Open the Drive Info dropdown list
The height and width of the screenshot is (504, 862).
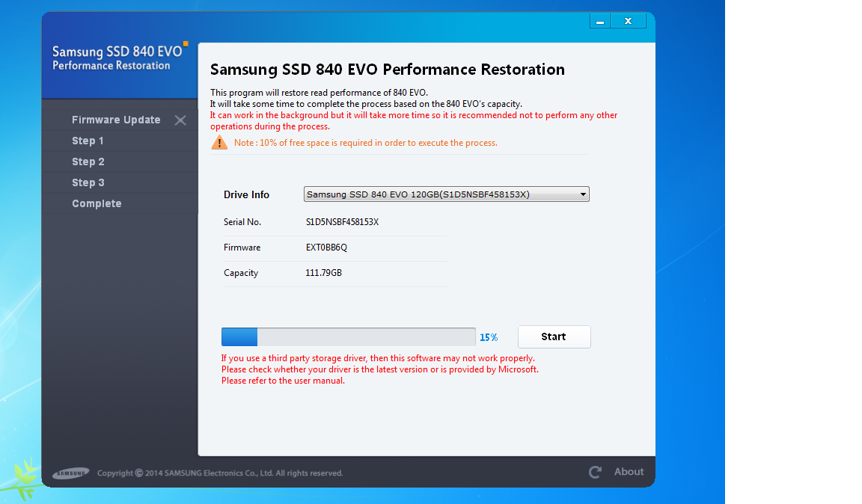click(447, 194)
